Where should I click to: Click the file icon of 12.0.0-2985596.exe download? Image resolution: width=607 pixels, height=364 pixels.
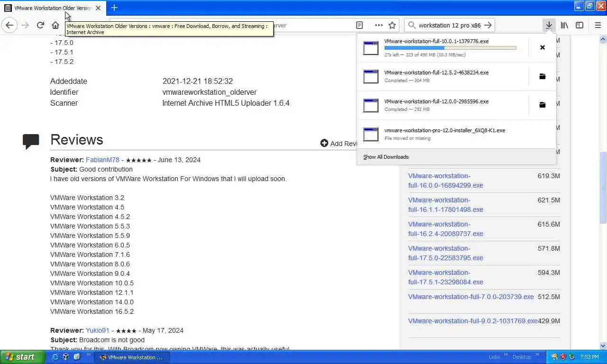371,105
